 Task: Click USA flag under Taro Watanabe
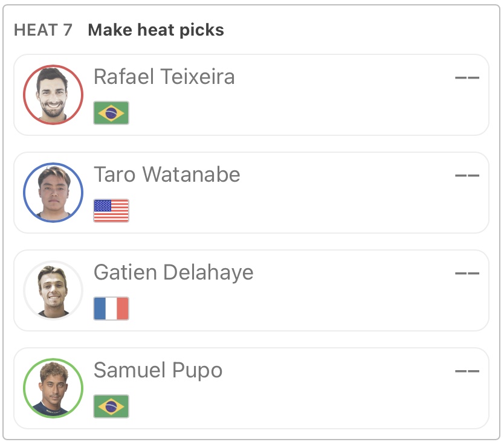[111, 211]
